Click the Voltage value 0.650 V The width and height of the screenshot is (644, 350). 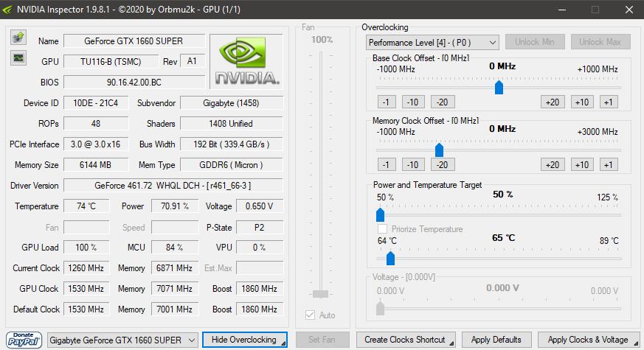pyautogui.click(x=260, y=206)
